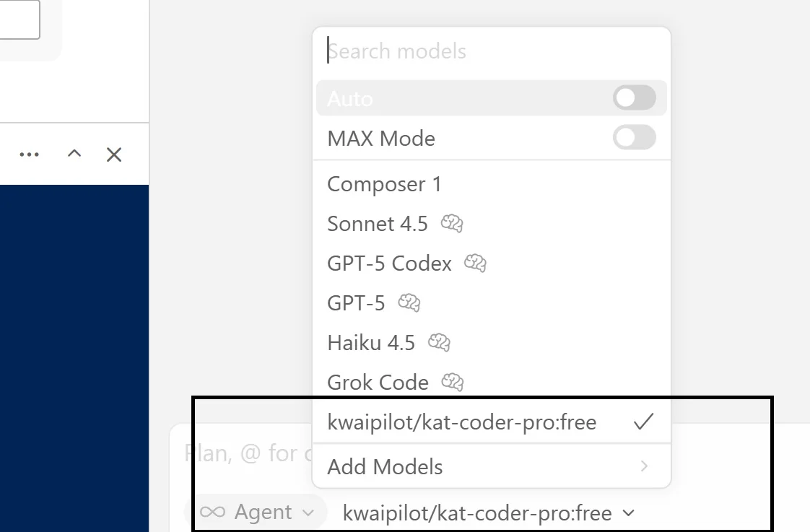
Task: Click the three-dot more options icon
Action: (x=30, y=154)
